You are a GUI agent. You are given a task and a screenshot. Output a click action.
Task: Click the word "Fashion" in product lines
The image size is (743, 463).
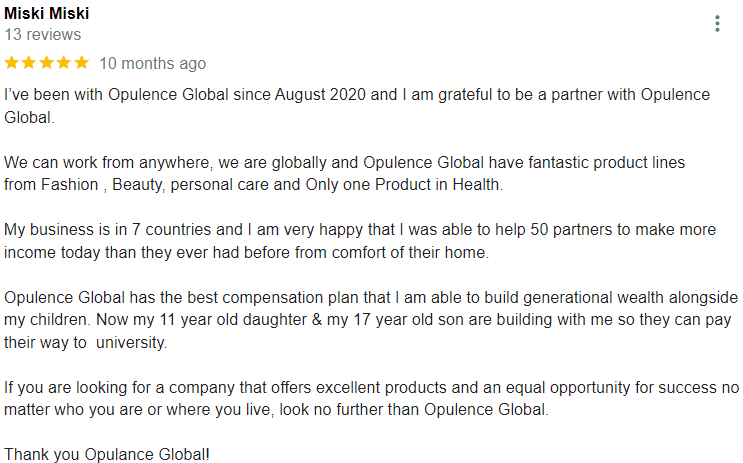[70, 184]
